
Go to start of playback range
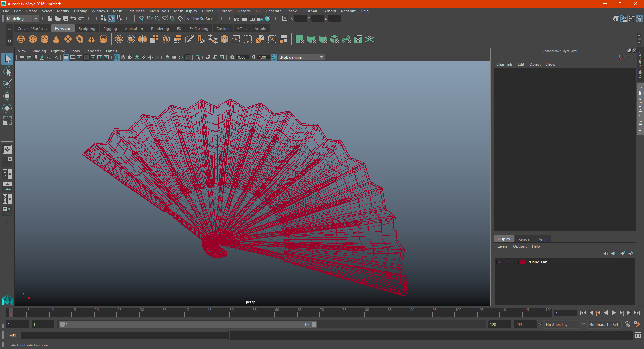(583, 313)
